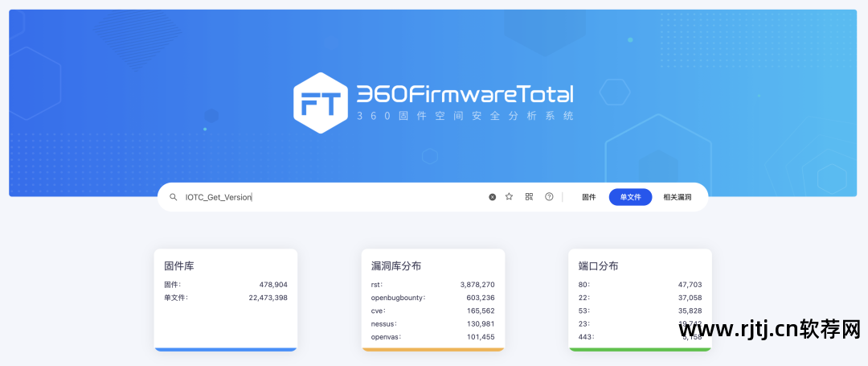The width and height of the screenshot is (868, 366).
Task: Click the port 23 row label
Action: click(584, 324)
